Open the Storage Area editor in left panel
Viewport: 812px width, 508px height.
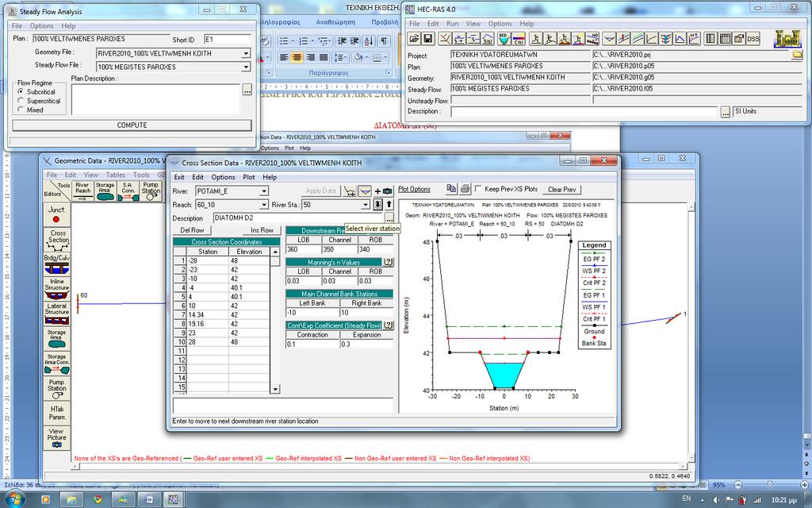[x=56, y=338]
